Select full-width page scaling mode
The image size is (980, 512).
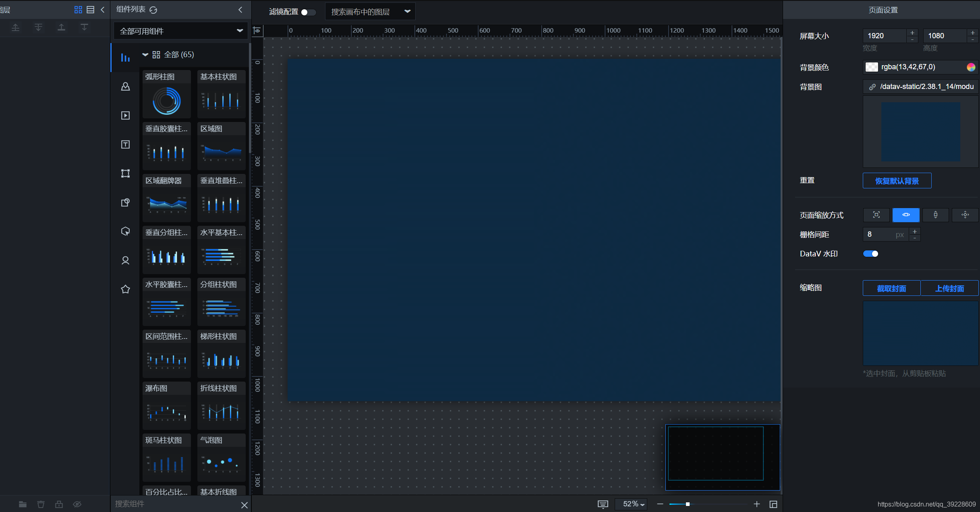[x=905, y=215]
